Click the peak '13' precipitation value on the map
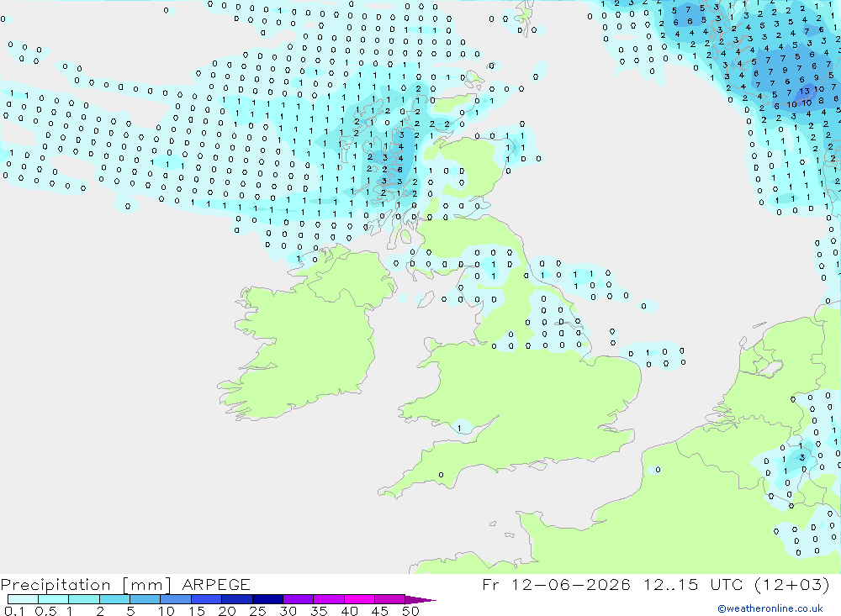 805,91
